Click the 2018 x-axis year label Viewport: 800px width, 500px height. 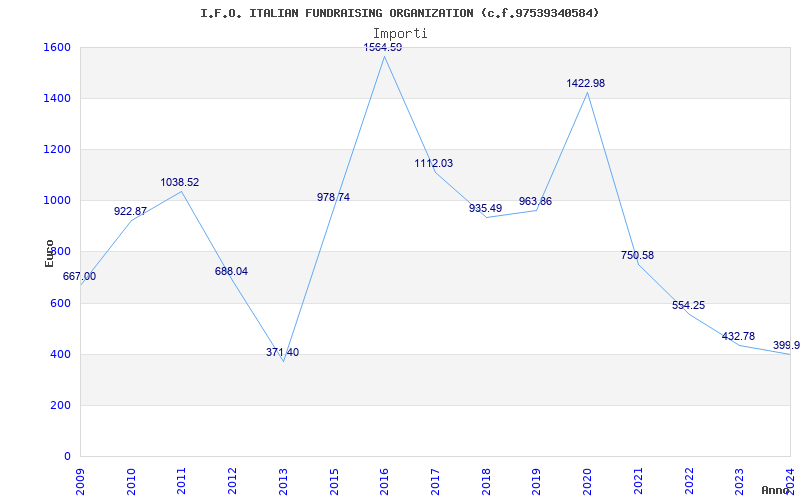tap(486, 481)
